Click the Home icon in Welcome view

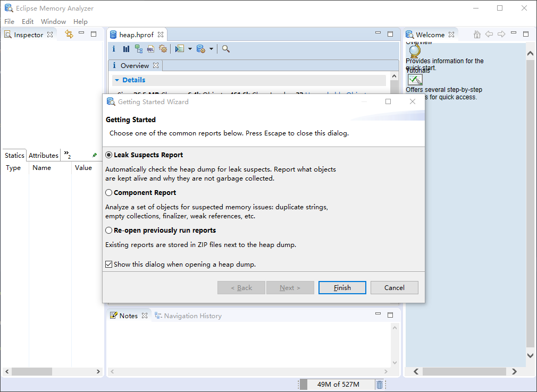(x=477, y=34)
